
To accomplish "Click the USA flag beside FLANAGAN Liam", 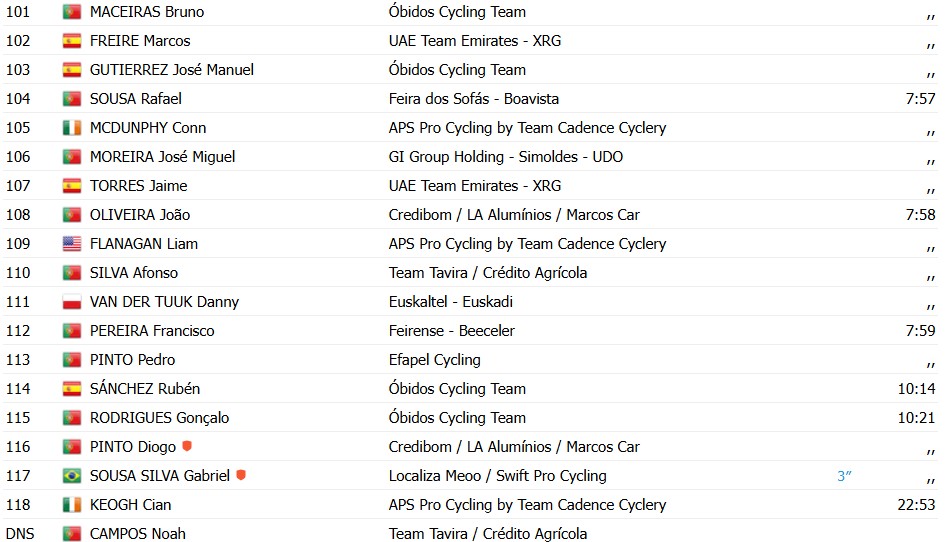I will 72,244.
